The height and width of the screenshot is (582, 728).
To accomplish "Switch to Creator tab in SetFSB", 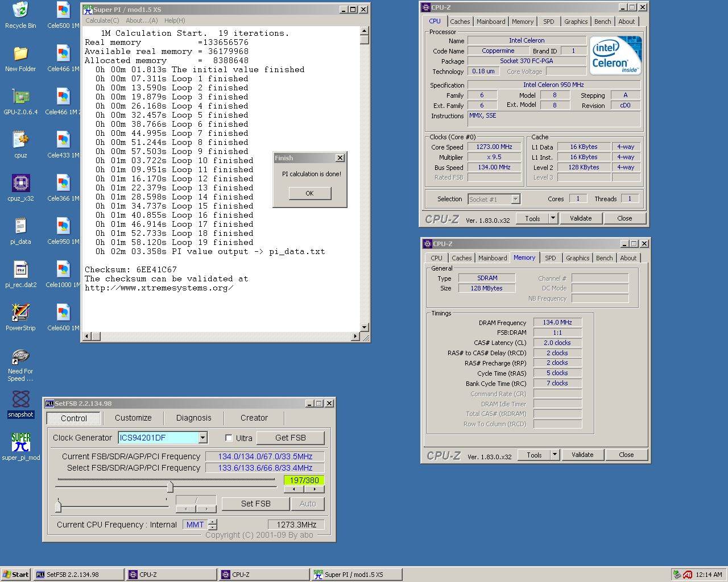I will pos(254,418).
